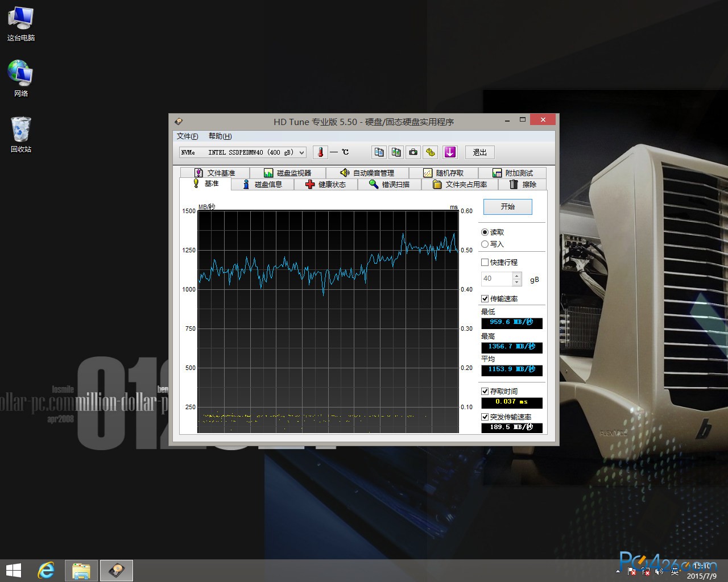Screen dimensions: 728x582
Task: Open the 文件(F) menu
Action: [x=187, y=136]
